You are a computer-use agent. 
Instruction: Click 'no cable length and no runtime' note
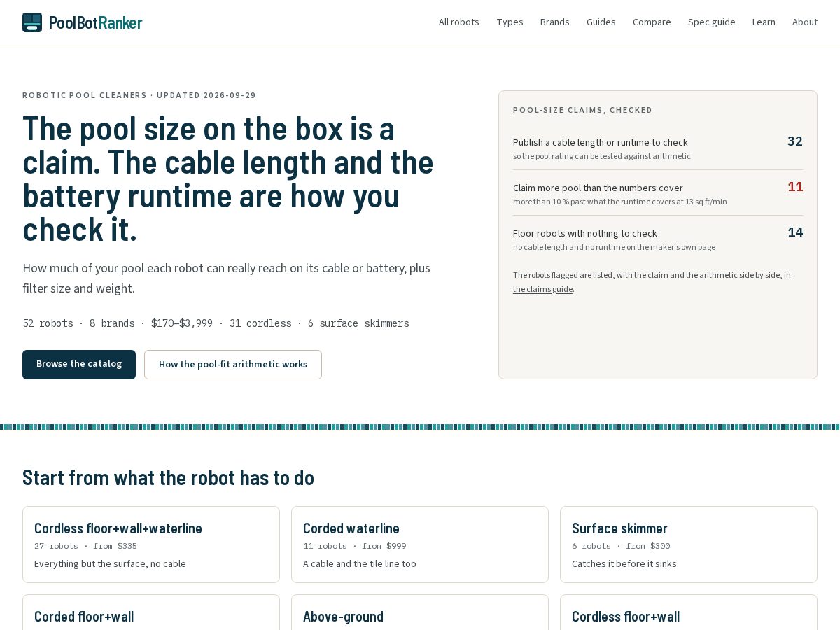click(614, 247)
